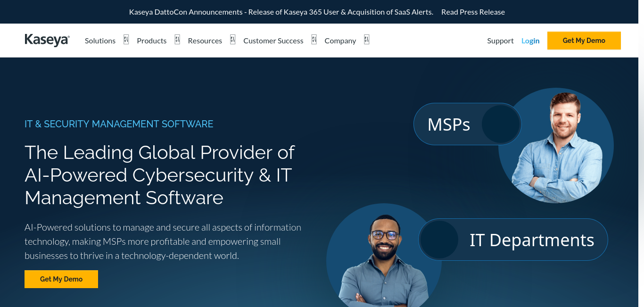
Task: Click the photo of the man in the denim shirt
Action: pyautogui.click(x=556, y=145)
